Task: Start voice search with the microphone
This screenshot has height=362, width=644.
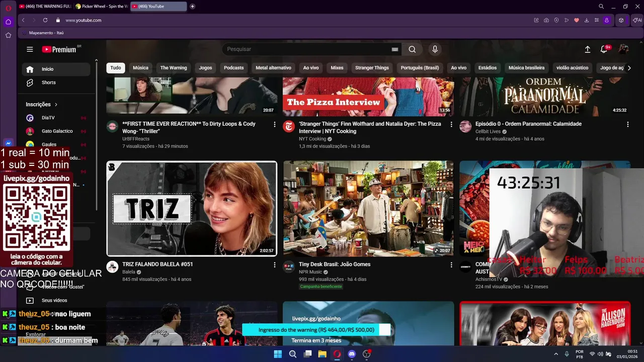Action: [x=435, y=49]
